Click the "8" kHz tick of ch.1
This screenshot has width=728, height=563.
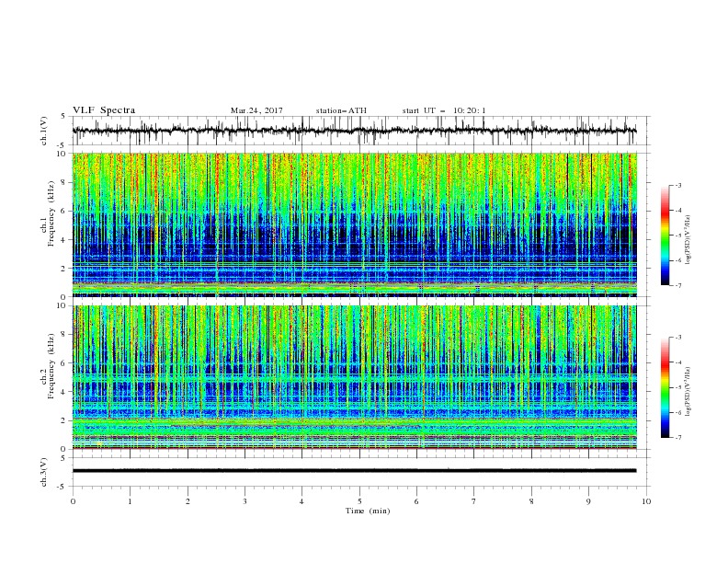click(65, 182)
